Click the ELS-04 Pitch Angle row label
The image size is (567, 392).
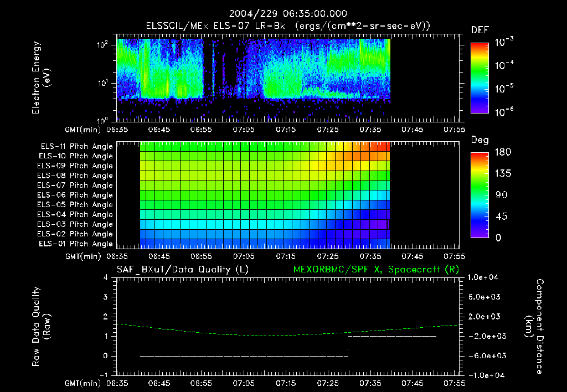click(75, 215)
